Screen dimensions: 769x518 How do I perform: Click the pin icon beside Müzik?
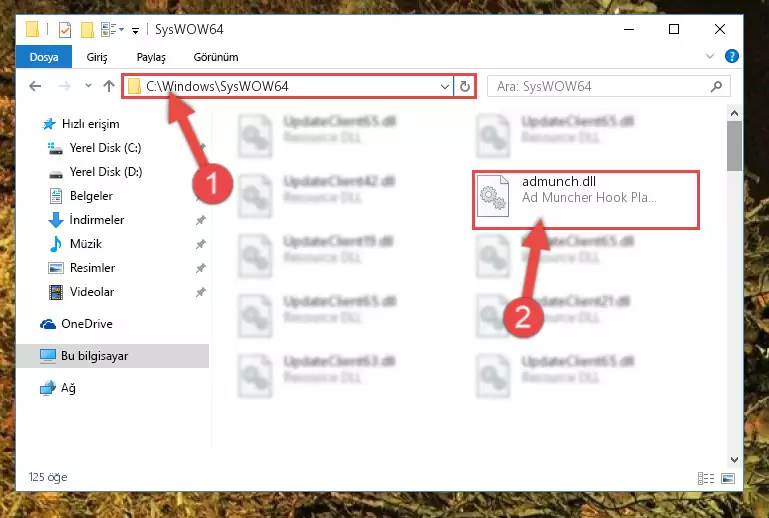click(200, 244)
